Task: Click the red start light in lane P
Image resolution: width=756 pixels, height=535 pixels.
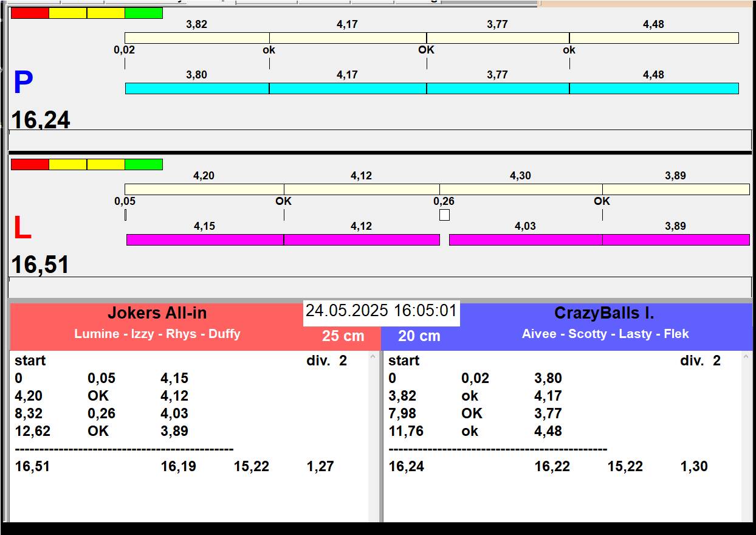Action: 30,13
